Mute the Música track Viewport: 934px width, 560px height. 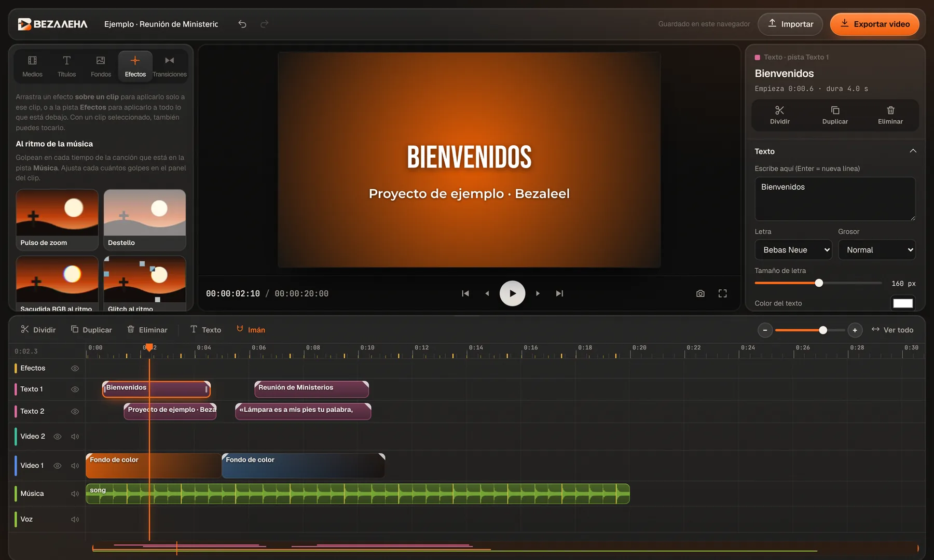75,494
